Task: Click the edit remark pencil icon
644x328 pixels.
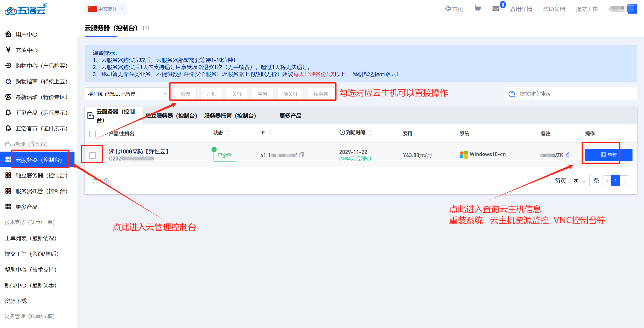Action: pos(568,155)
